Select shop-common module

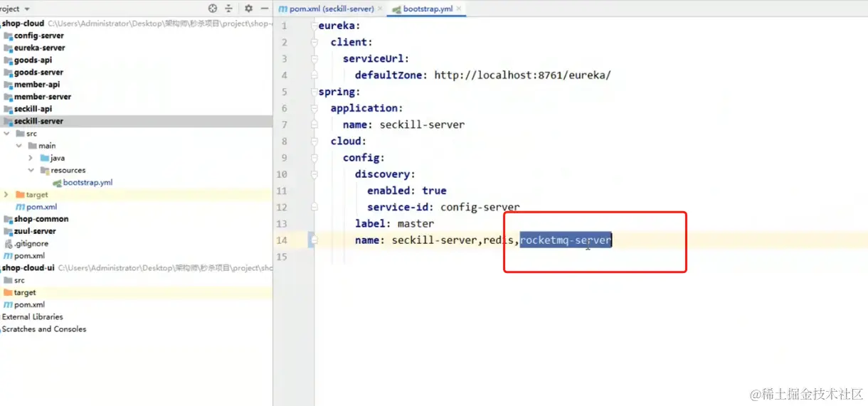point(41,219)
